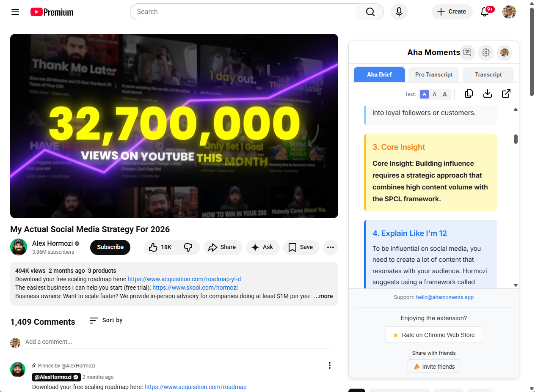This screenshot has height=392, width=535.
Task: Click the Ask button
Action: coord(262,247)
